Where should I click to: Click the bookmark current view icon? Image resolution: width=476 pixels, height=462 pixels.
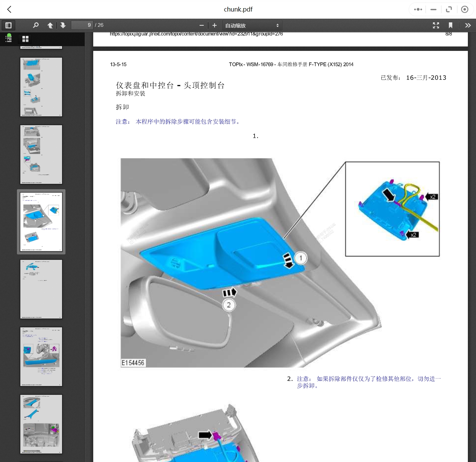450,25
